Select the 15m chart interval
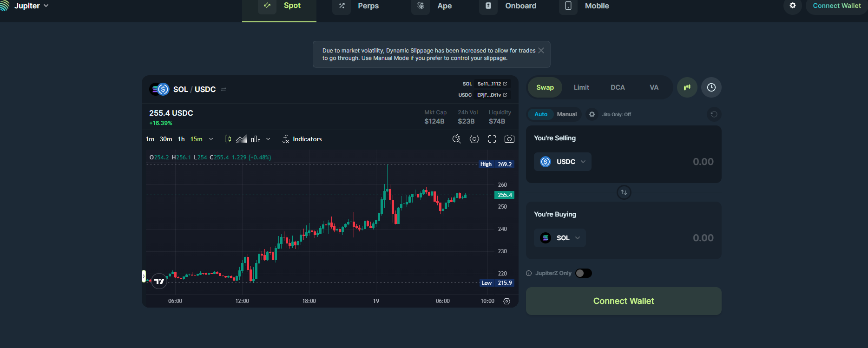This screenshot has height=348, width=868. tap(196, 139)
